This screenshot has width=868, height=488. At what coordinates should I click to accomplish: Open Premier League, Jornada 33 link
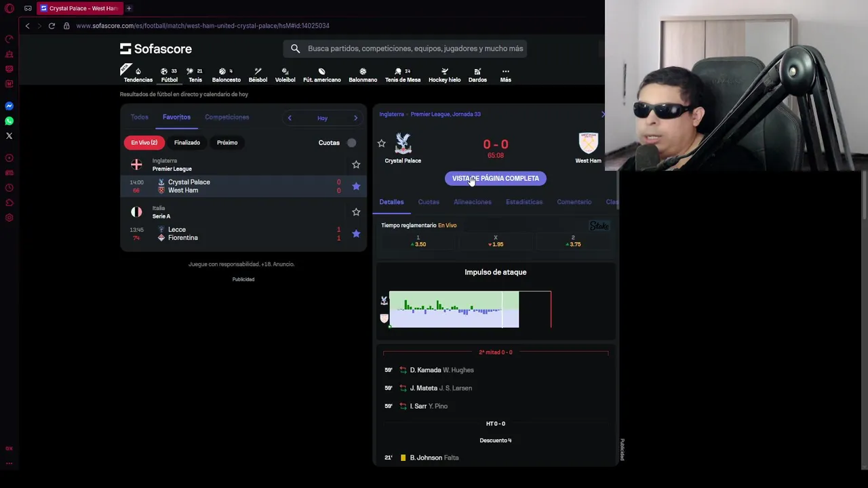446,115
